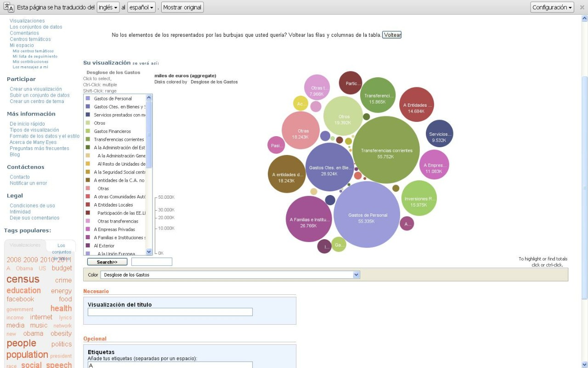
Task: Open the inglés source language dropdown
Action: 108,7
